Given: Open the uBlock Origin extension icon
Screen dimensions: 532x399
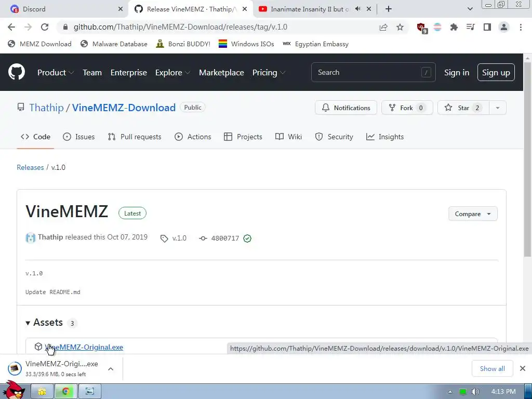Looking at the screenshot, I should (422, 28).
